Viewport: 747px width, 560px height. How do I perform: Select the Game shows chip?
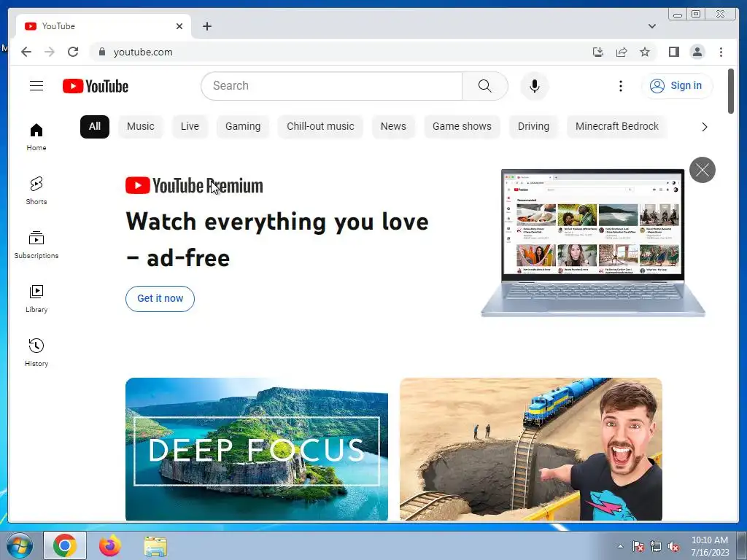[462, 127]
